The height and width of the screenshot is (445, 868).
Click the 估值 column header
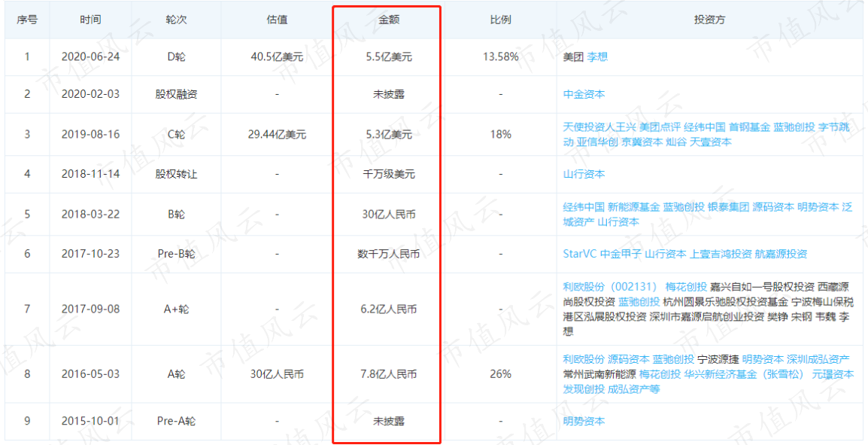pos(276,20)
